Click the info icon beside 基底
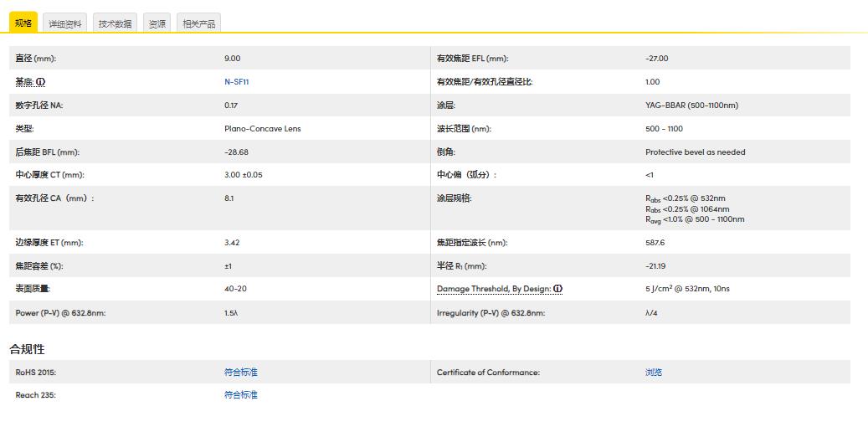The image size is (868, 432). click(41, 82)
